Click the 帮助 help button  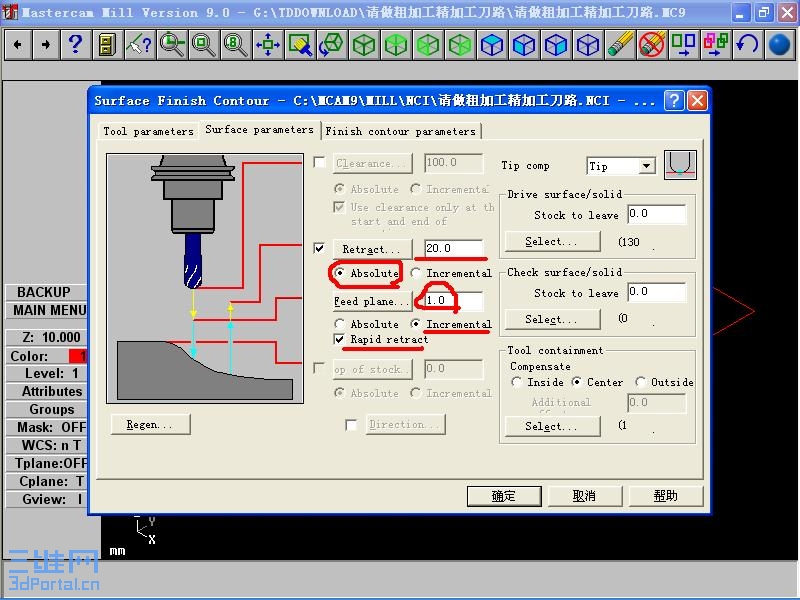(x=666, y=496)
